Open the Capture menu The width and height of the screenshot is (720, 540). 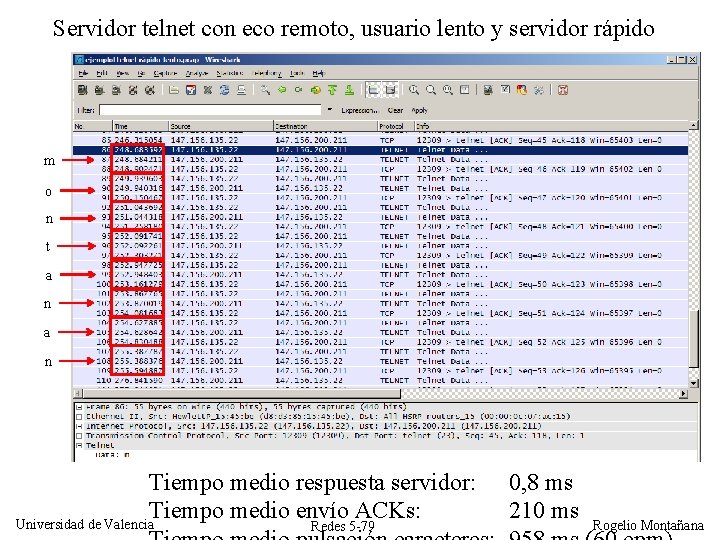tap(165, 73)
